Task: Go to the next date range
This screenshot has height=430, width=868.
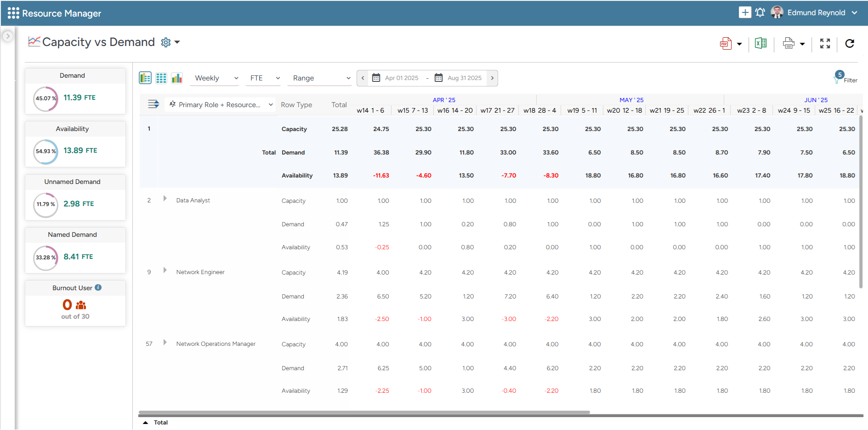Action: tap(492, 78)
